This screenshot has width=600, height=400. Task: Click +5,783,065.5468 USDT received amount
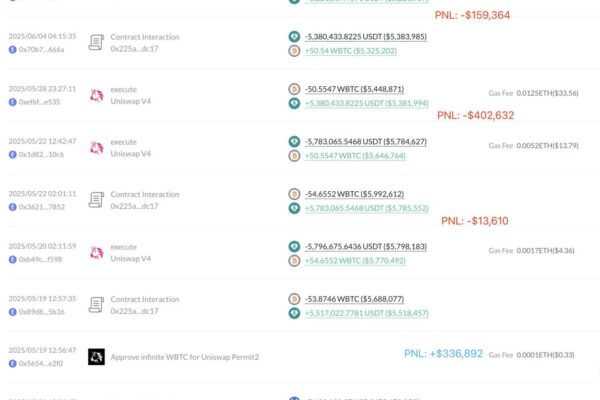coord(367,208)
